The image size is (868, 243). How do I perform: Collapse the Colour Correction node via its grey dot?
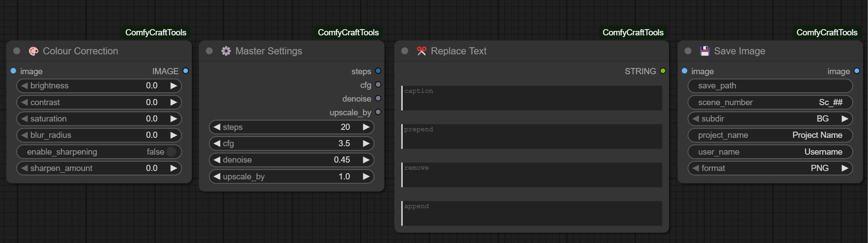point(17,51)
